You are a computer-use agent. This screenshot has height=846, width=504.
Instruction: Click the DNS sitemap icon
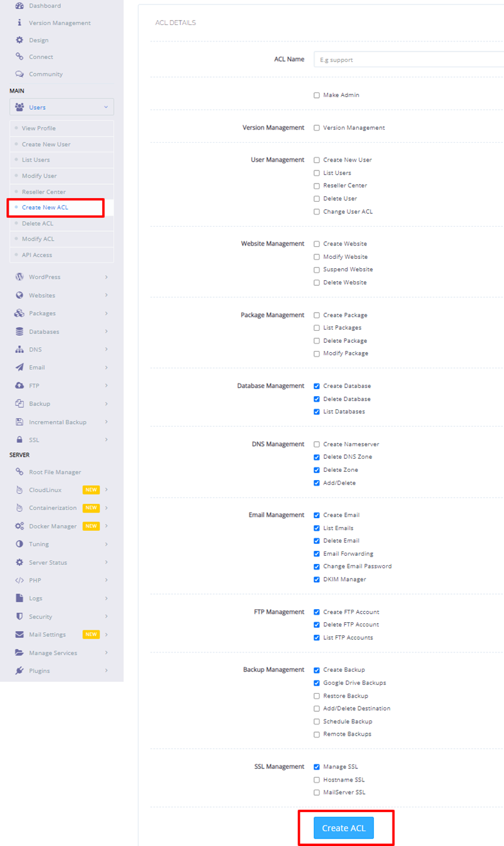[x=19, y=350]
